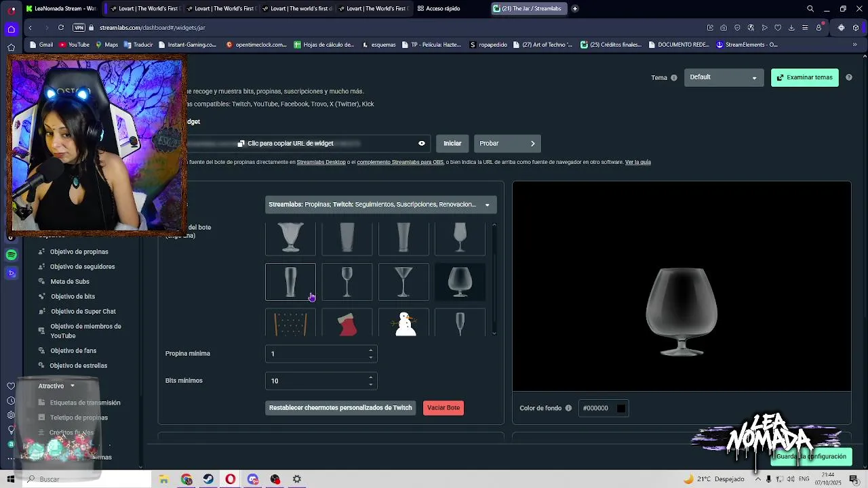Screen dimensions: 868x488
Task: Click the Bits mínimos input field
Action: click(321, 380)
